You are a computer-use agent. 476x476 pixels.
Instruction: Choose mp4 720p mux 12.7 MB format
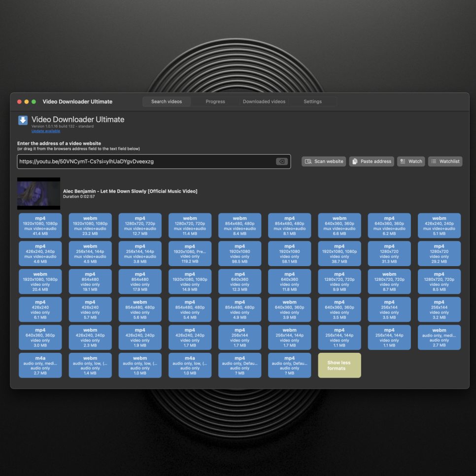pyautogui.click(x=140, y=226)
